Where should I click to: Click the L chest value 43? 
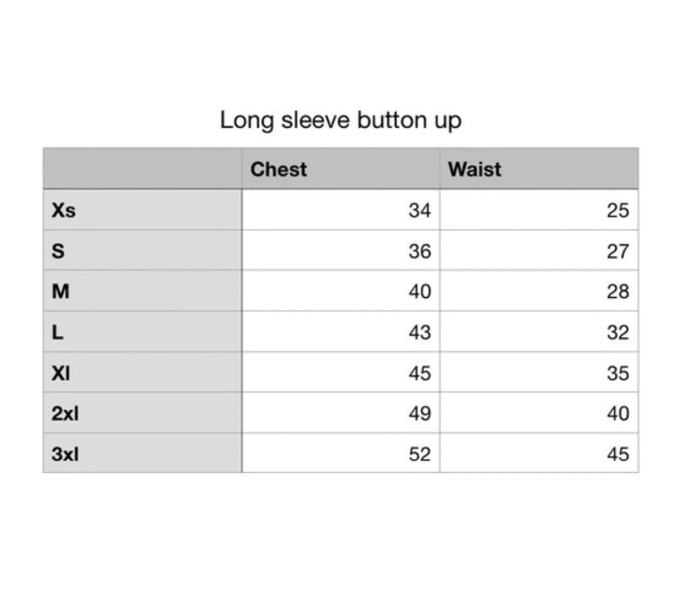pyautogui.click(x=419, y=333)
